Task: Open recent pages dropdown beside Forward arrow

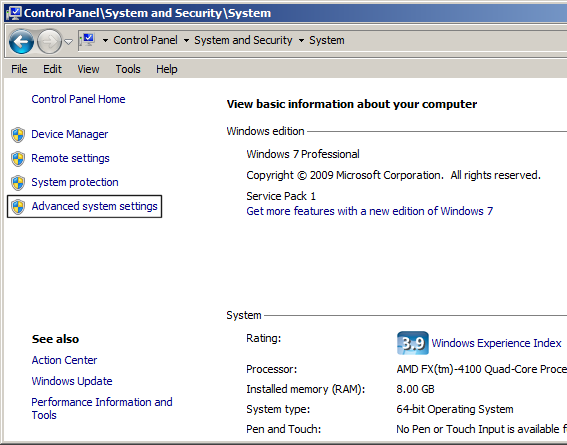Action: coord(68,42)
